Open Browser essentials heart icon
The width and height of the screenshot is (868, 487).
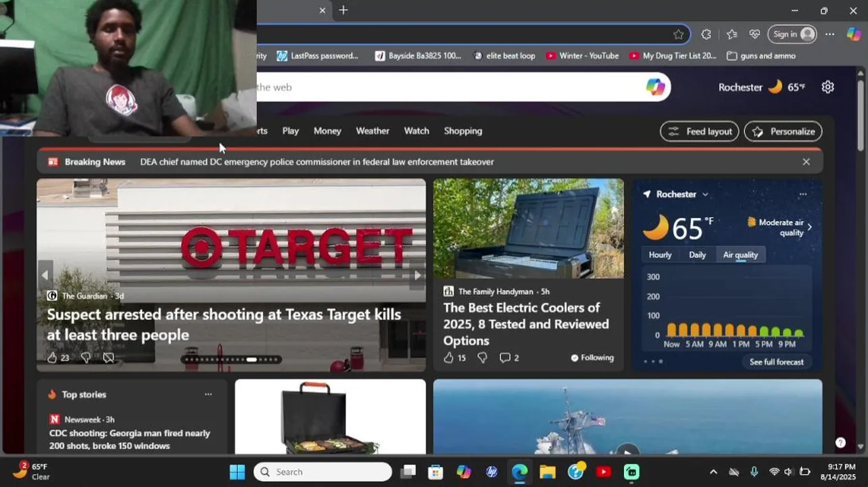755,34
